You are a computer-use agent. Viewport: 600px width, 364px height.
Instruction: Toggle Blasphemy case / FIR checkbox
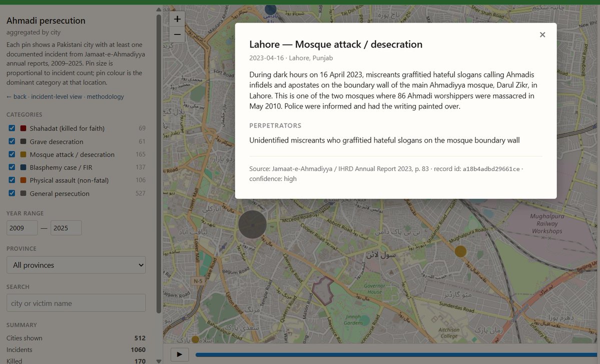(12, 167)
